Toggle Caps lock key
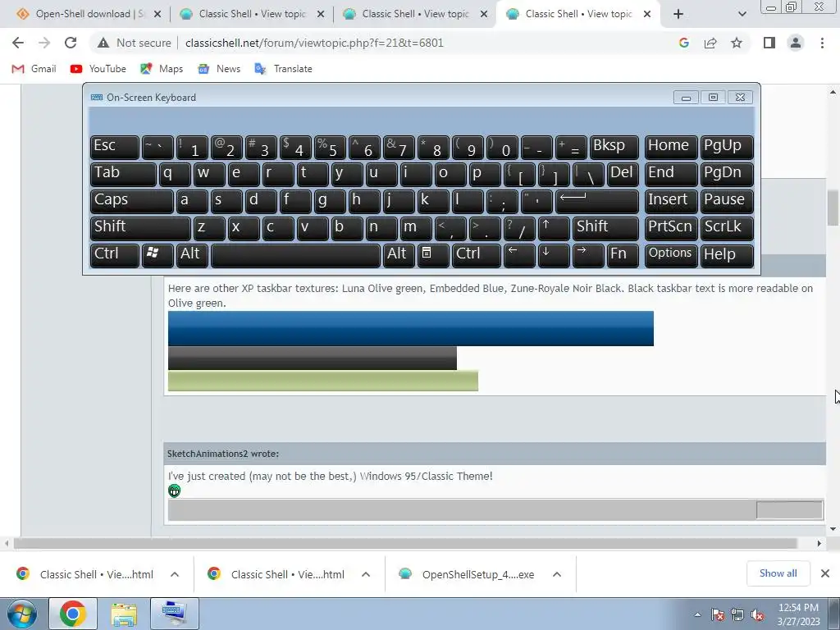Screen dimensions: 840x630 click(x=132, y=201)
